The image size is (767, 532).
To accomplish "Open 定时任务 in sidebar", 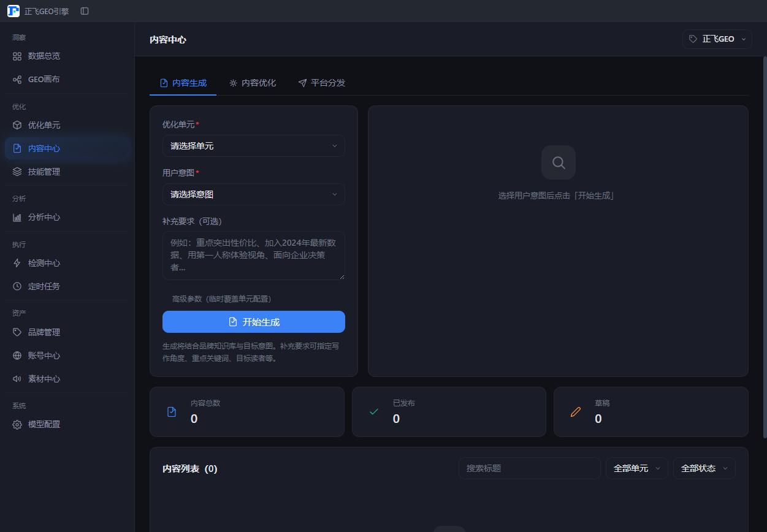I will coord(67,286).
